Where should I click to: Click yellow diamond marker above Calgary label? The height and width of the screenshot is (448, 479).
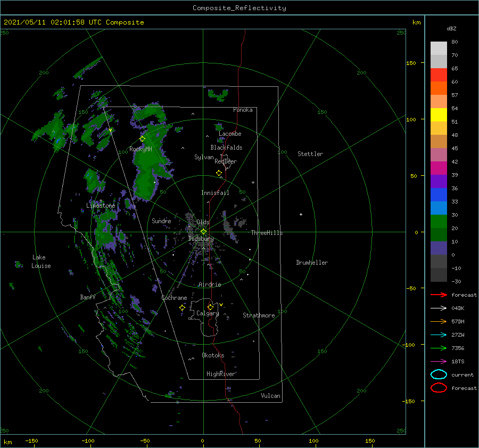click(x=210, y=307)
